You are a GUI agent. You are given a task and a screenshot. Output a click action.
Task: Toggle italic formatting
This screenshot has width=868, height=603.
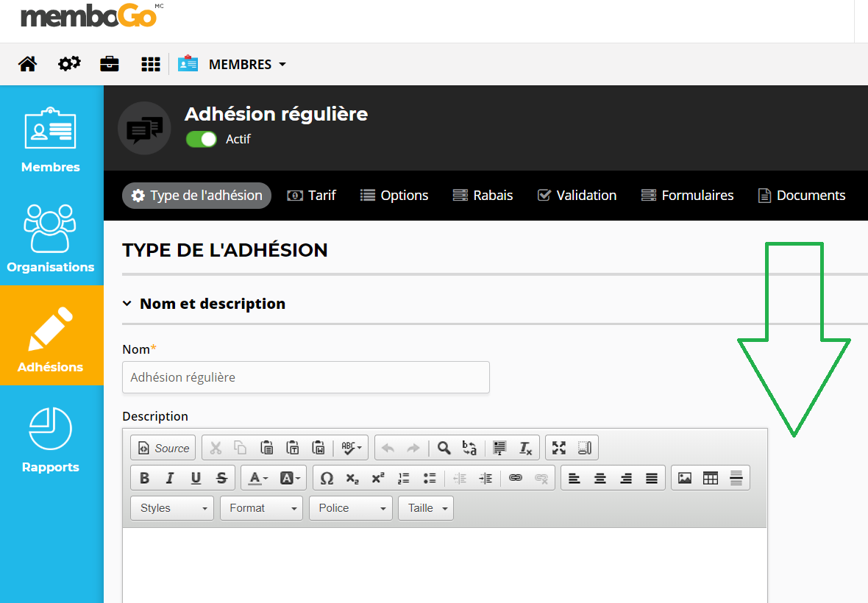170,478
